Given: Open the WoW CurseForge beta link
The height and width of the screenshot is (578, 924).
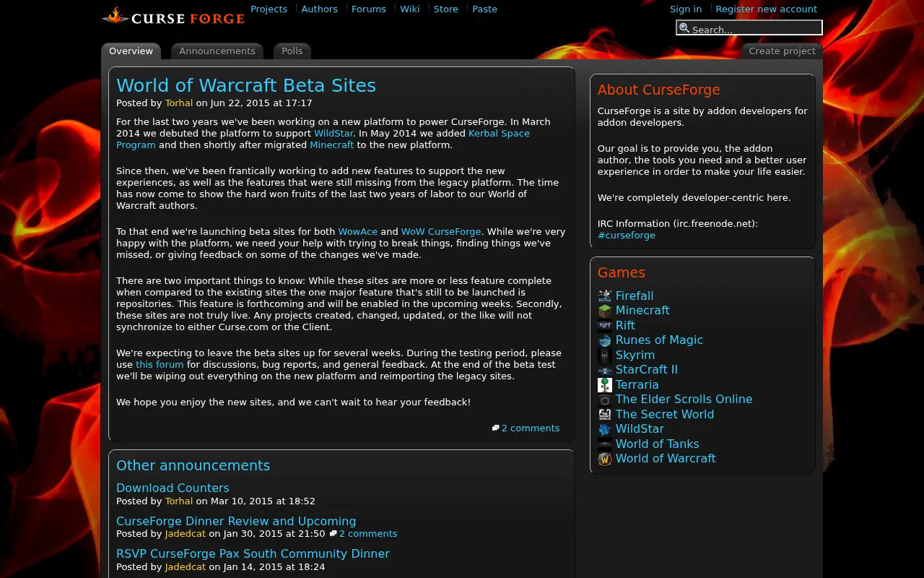Looking at the screenshot, I should [441, 232].
